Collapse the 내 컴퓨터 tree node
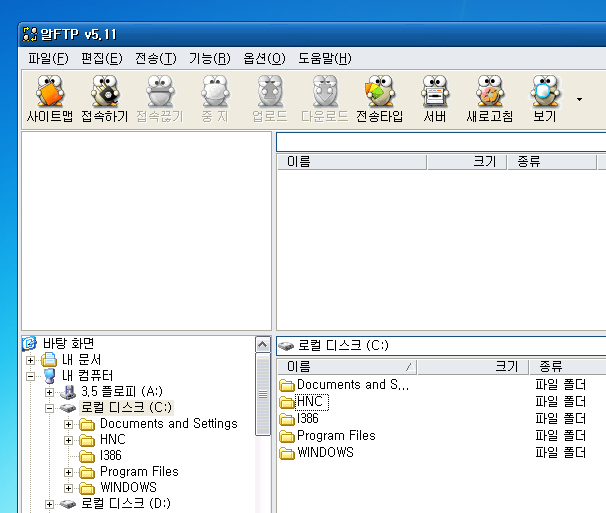Image resolution: width=606 pixels, height=513 pixels. (30, 376)
